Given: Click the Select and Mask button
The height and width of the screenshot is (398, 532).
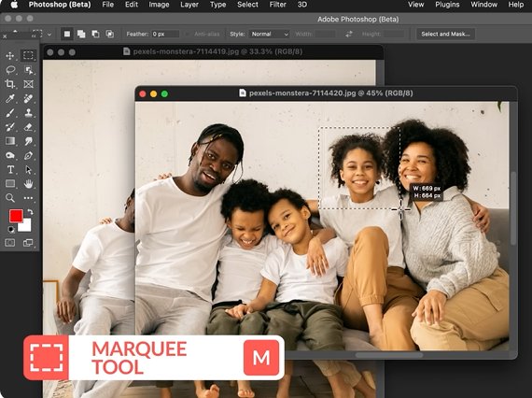Looking at the screenshot, I should [445, 34].
